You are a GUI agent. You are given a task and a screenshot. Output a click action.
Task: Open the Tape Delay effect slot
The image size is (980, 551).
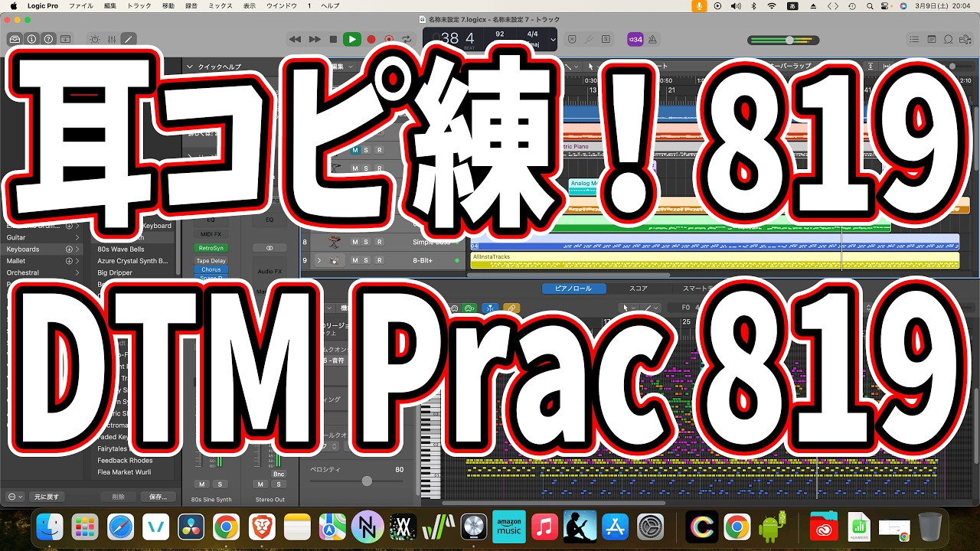[x=211, y=261]
